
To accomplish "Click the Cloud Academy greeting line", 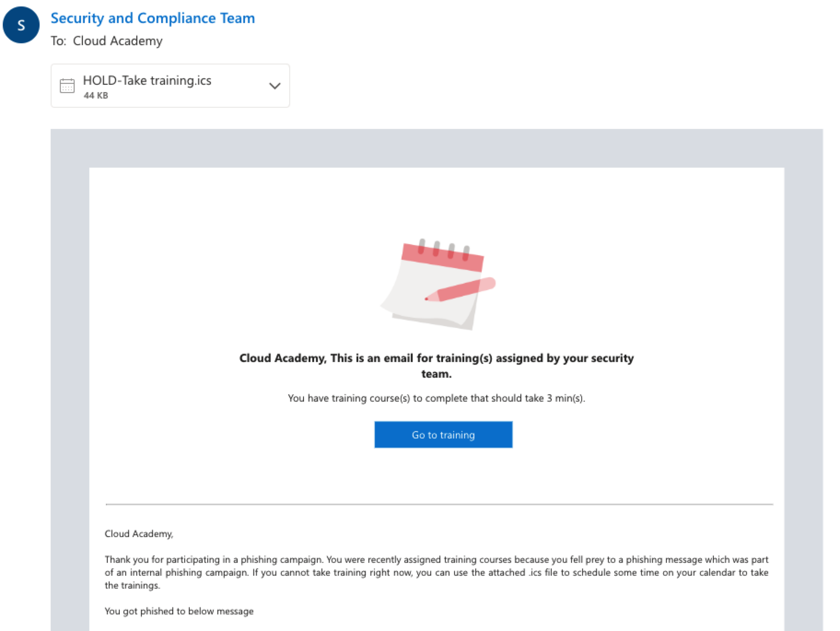I will [x=139, y=534].
